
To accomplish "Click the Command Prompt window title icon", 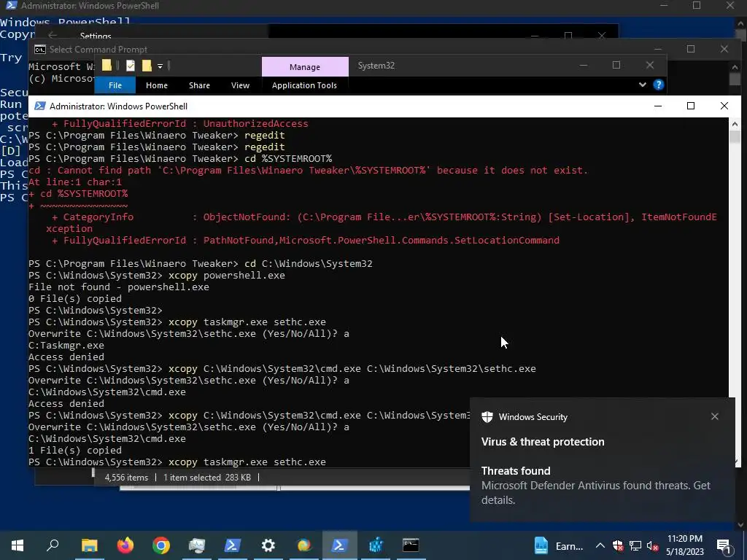I will tap(40, 49).
